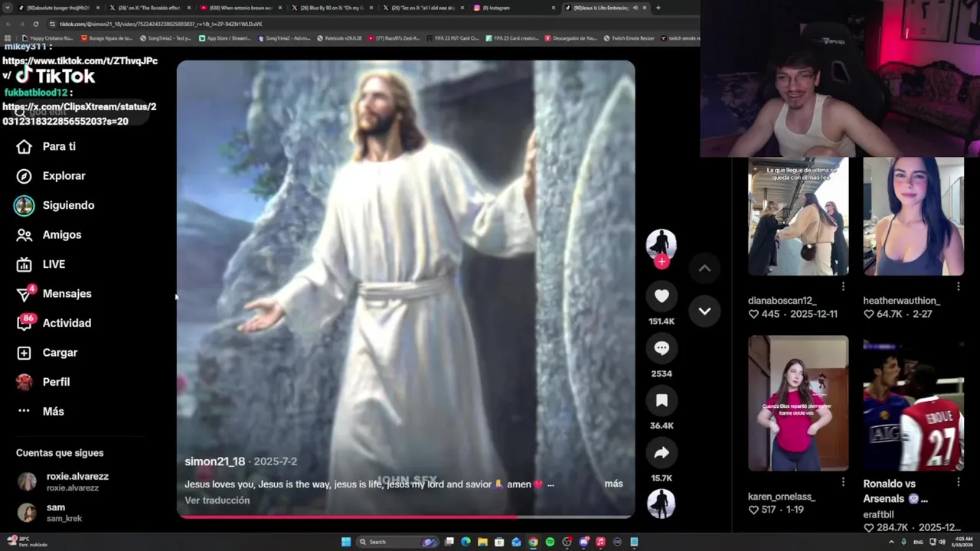Open Mensajes inbox with 4 badge

(54, 294)
